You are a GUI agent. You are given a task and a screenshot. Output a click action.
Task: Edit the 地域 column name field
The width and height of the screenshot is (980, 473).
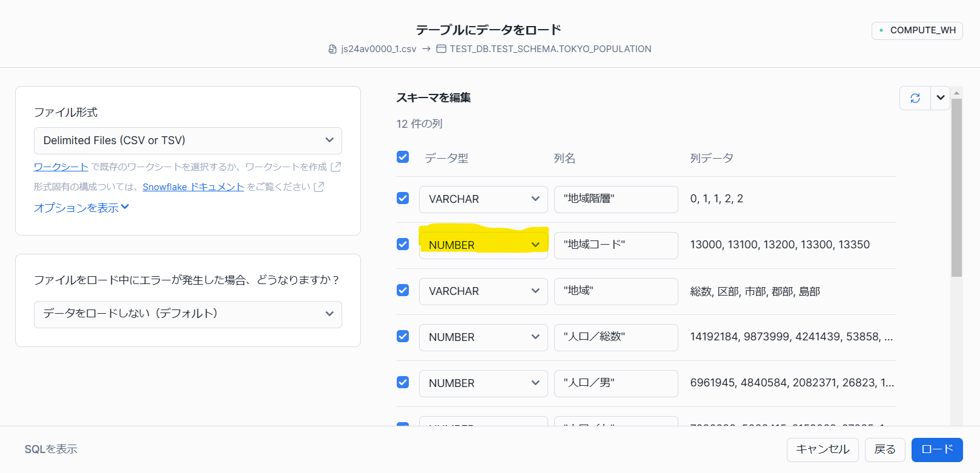pyautogui.click(x=616, y=291)
